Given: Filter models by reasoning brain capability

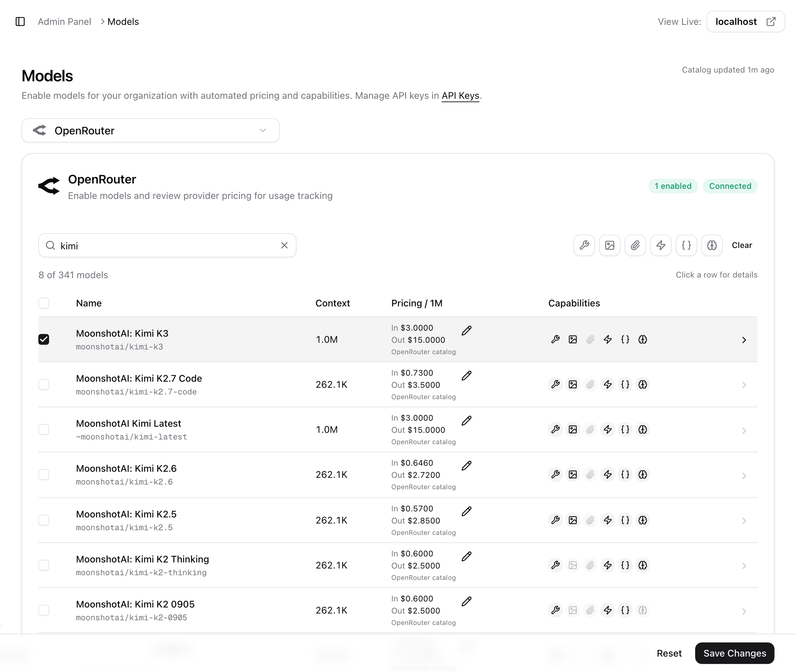Looking at the screenshot, I should (712, 245).
